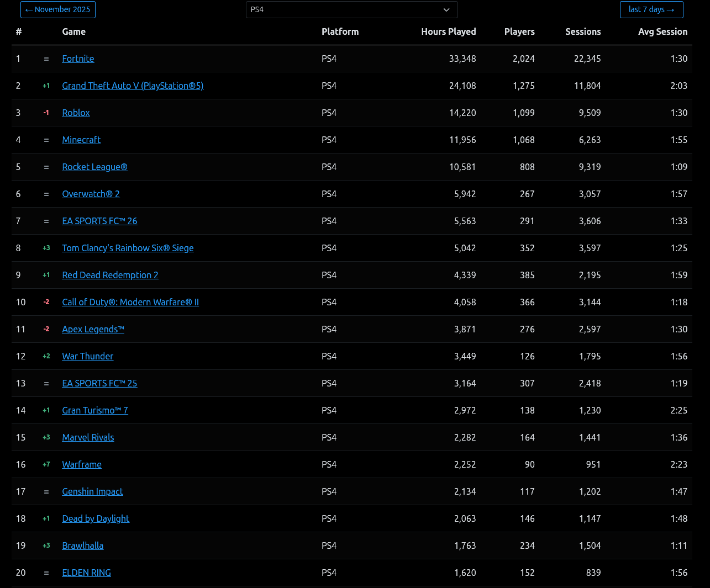Screen dimensions: 710x588
Task: Click the Avg Session column header
Action: pos(662,31)
